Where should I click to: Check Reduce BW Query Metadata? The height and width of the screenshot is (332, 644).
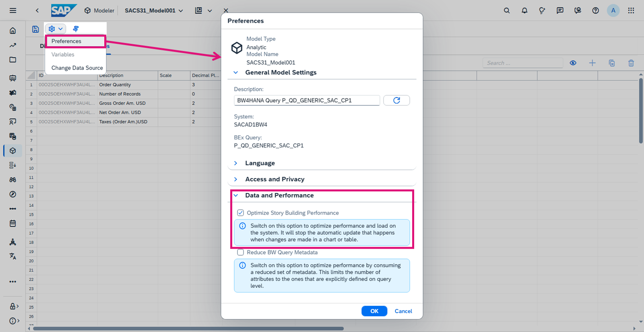pyautogui.click(x=240, y=252)
